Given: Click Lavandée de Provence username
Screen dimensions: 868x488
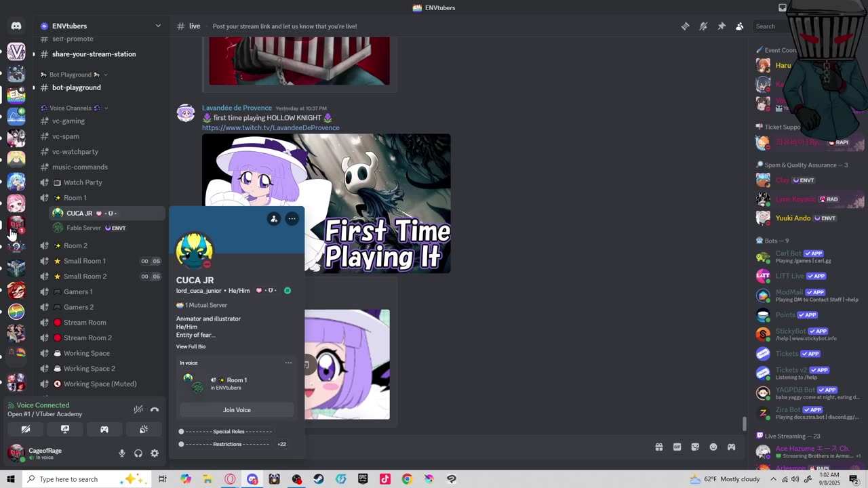Looking at the screenshot, I should click(x=237, y=108).
